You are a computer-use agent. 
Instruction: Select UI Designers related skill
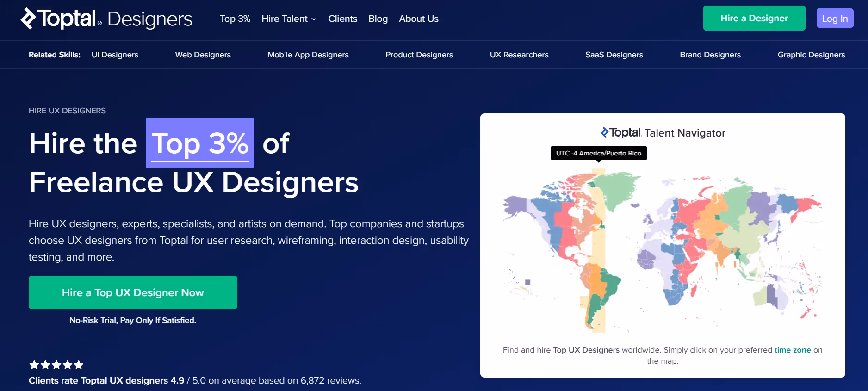[115, 55]
